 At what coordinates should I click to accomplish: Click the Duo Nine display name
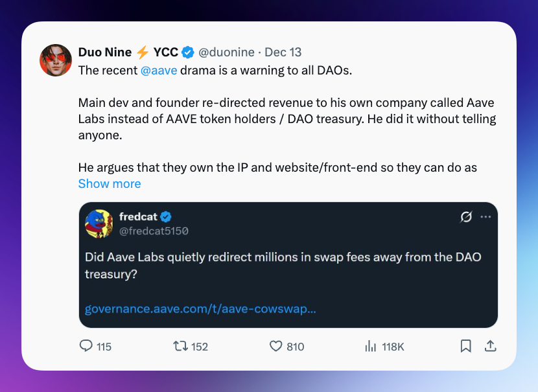click(106, 52)
